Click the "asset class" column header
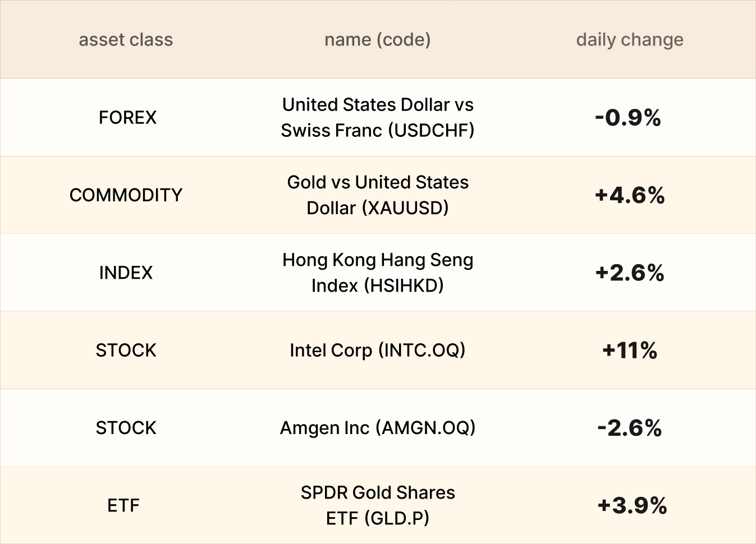The height and width of the screenshot is (544, 756). pos(126,40)
